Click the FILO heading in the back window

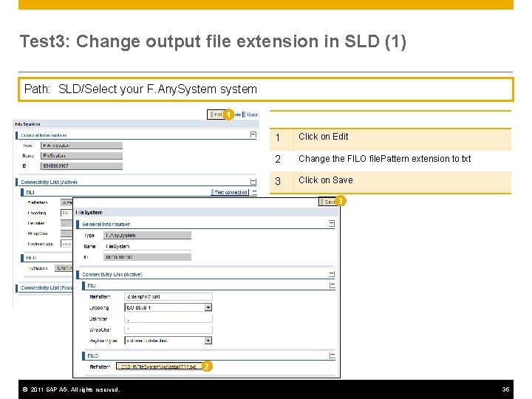[31, 258]
